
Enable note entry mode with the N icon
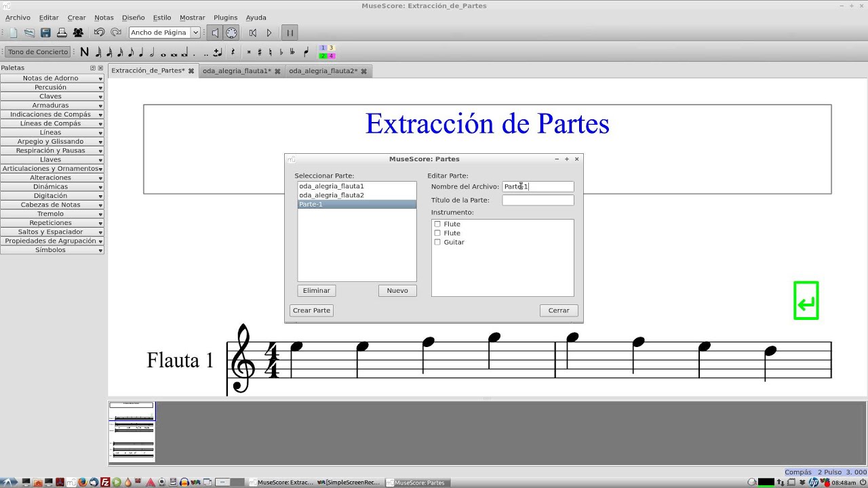(x=84, y=52)
